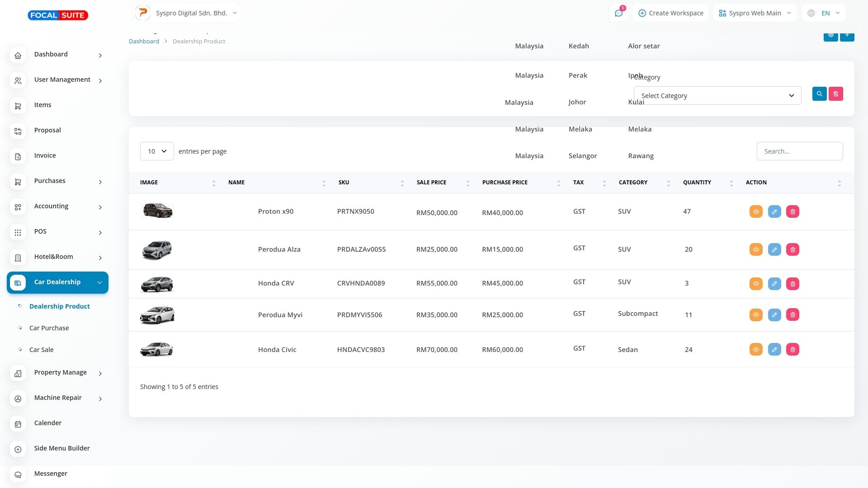
Task: Open the entries per page dropdown
Action: pos(157,151)
